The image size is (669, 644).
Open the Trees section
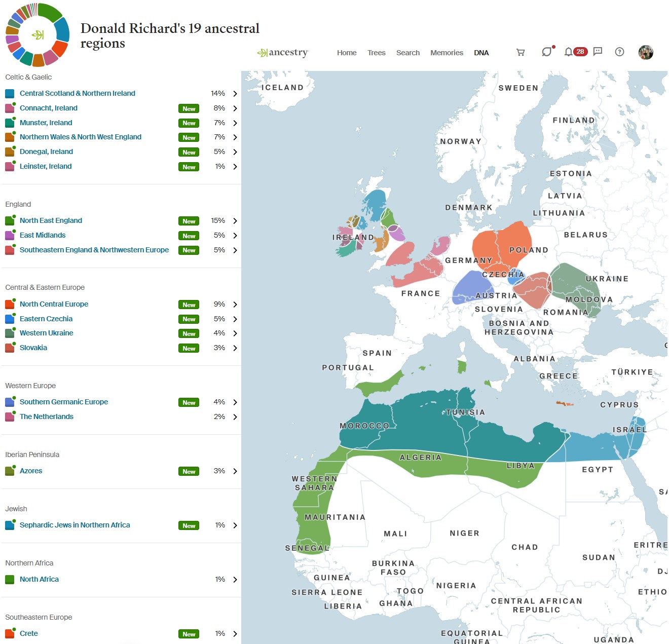[x=376, y=53]
